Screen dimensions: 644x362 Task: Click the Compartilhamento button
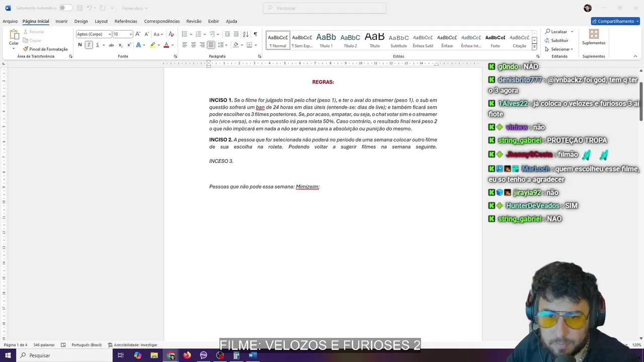[x=615, y=21]
